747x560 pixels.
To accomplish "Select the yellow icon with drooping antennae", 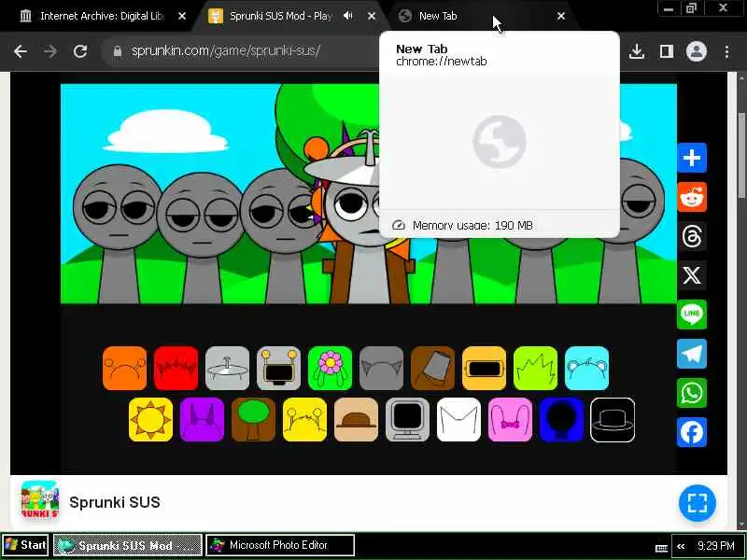I will point(305,419).
